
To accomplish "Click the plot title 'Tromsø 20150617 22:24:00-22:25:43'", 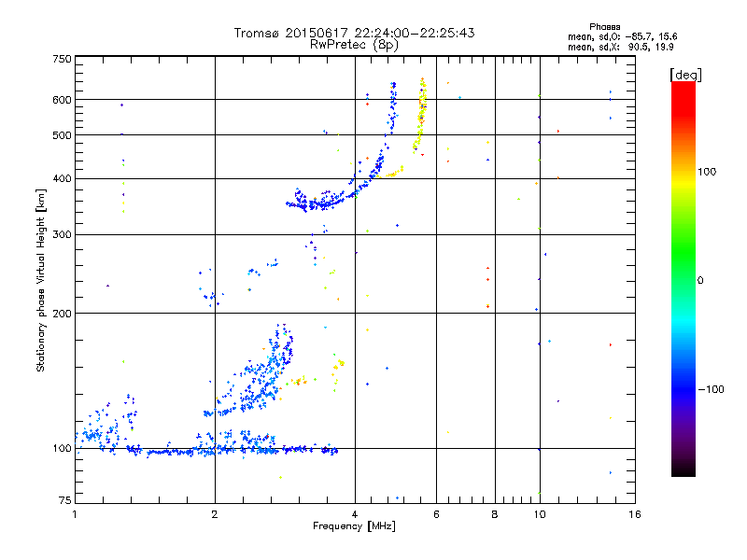I will [354, 33].
